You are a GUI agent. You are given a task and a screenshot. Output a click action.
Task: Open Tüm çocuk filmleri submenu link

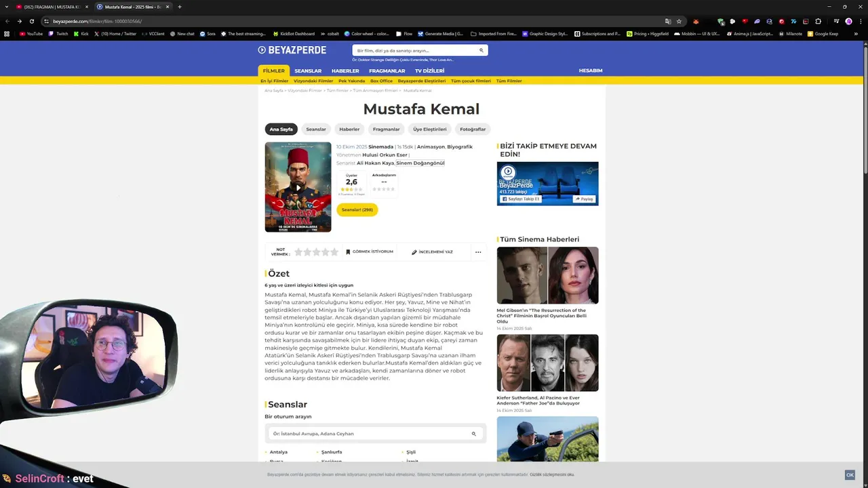(x=471, y=81)
